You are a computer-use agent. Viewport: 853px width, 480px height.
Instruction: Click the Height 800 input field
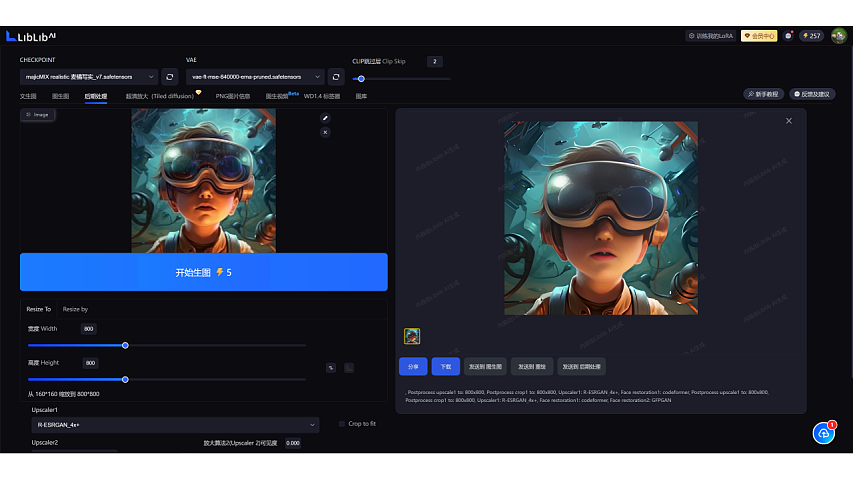(x=90, y=363)
